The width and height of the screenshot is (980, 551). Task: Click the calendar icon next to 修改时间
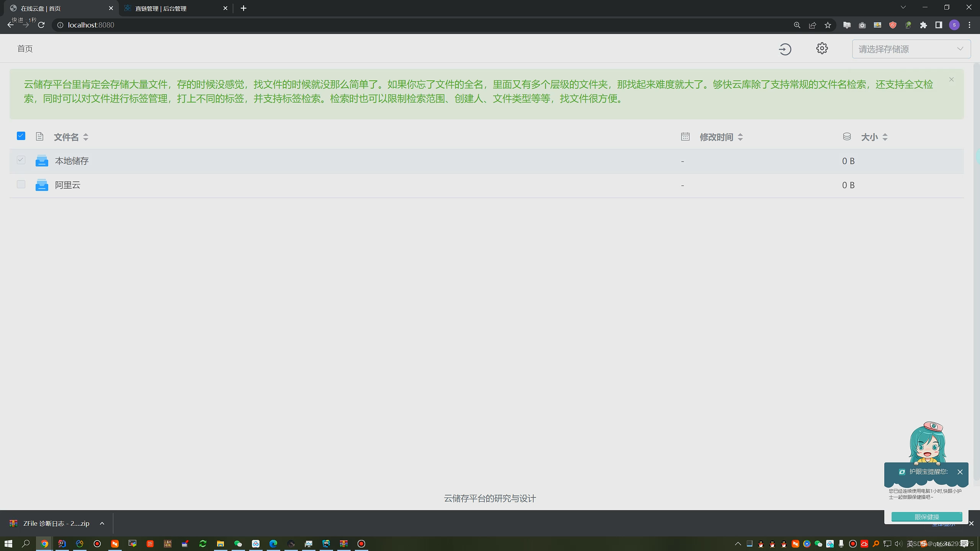[x=685, y=137]
